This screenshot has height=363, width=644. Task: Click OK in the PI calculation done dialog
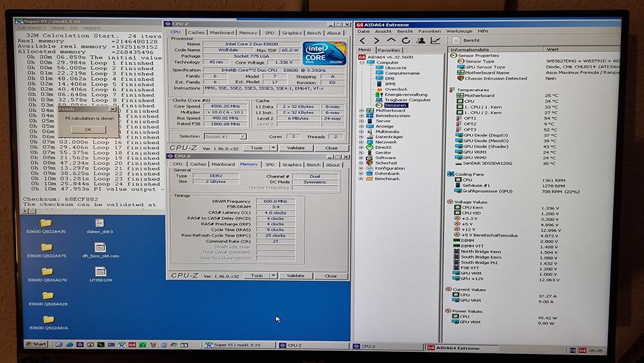88,129
